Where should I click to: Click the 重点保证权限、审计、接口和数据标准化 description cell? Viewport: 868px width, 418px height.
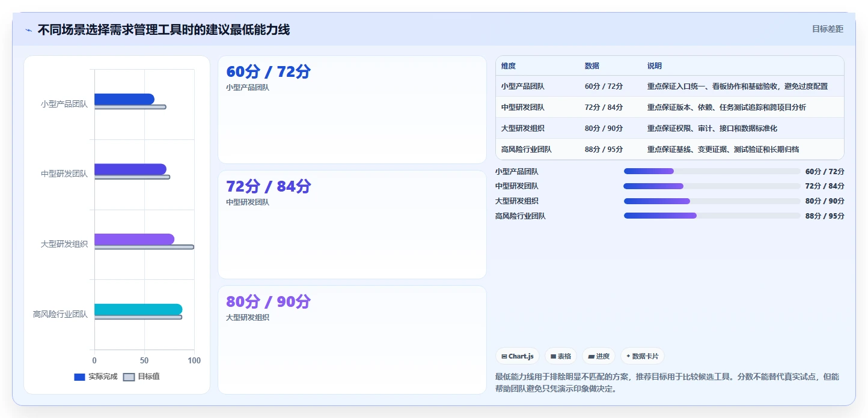(713, 129)
